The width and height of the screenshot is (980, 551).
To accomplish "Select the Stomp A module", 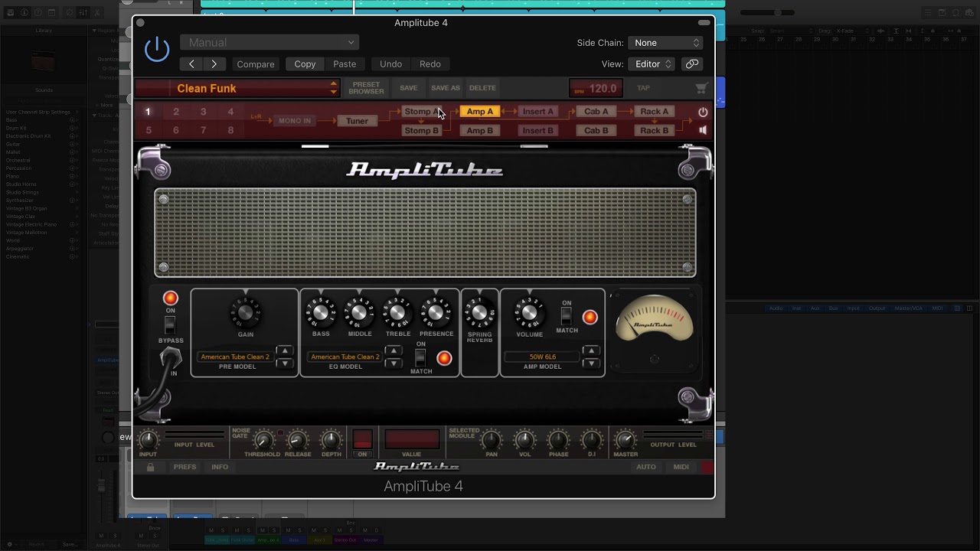I will click(422, 112).
